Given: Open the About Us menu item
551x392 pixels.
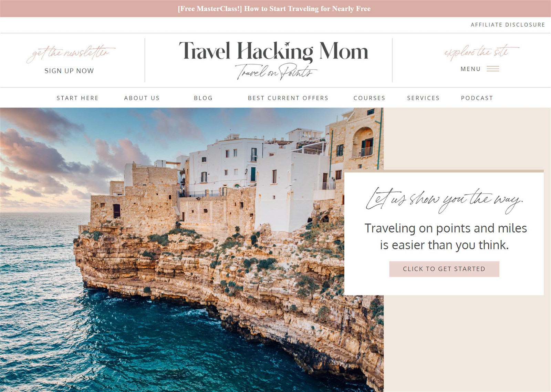Looking at the screenshot, I should tap(142, 98).
